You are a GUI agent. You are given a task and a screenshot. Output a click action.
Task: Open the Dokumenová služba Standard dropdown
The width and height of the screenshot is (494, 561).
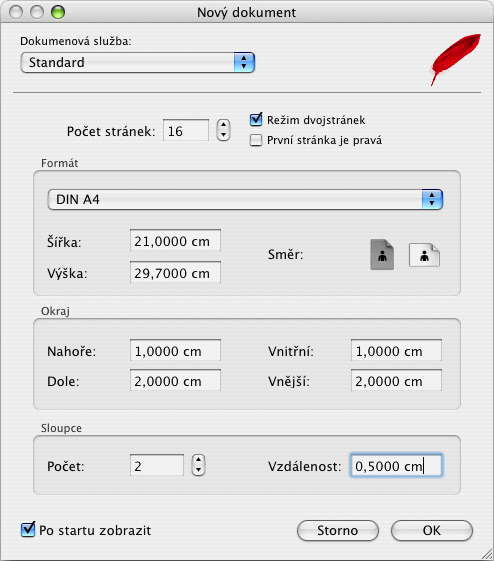click(x=138, y=62)
